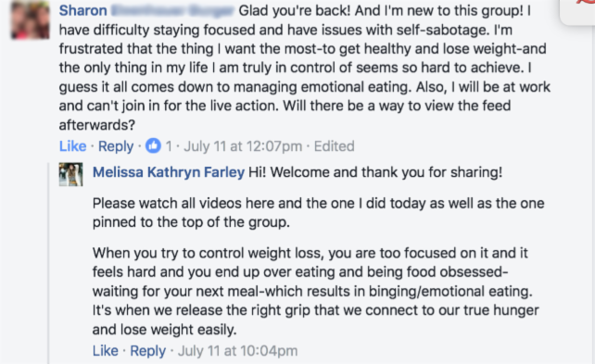This screenshot has height=364, width=595.
Task: Open Sharon's profile picture
Action: tap(31, 19)
